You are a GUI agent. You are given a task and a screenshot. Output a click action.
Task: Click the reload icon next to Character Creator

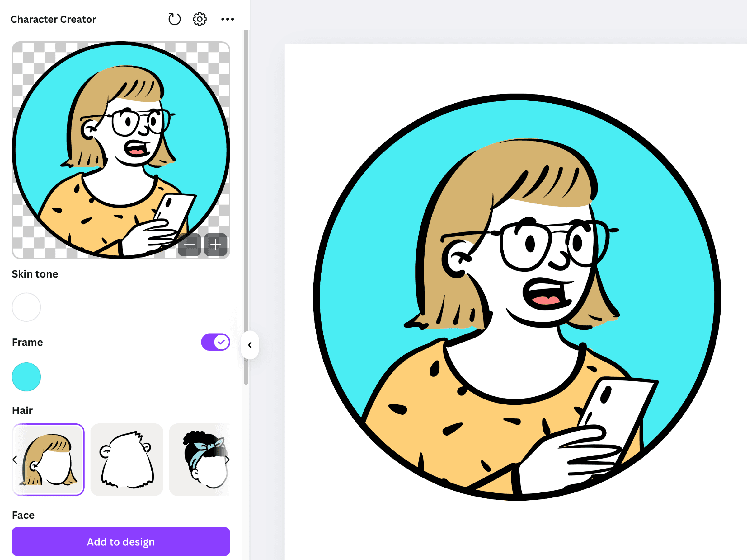click(x=174, y=19)
